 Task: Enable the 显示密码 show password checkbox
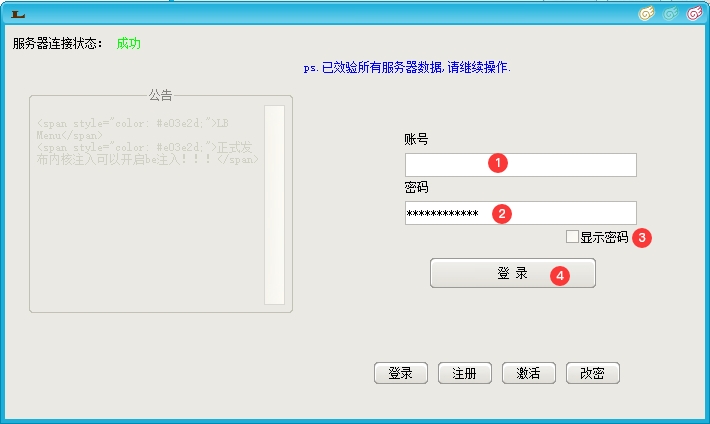(x=572, y=237)
